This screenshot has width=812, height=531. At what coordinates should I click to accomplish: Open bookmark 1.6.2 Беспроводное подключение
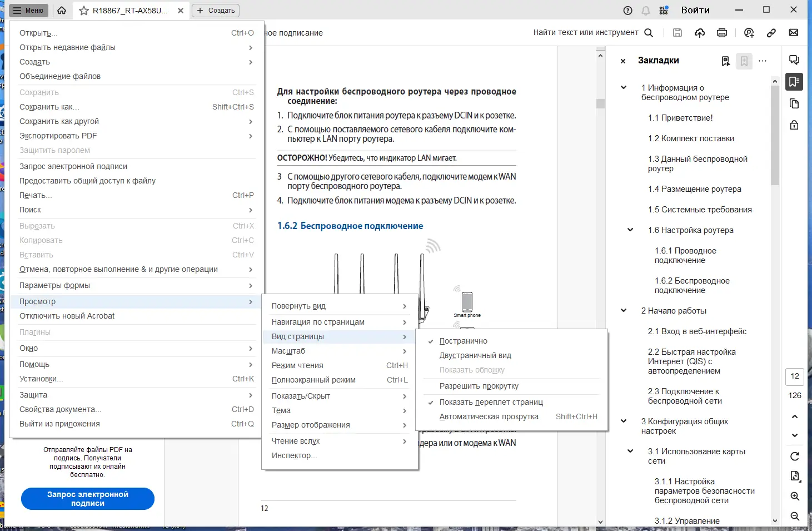click(692, 286)
